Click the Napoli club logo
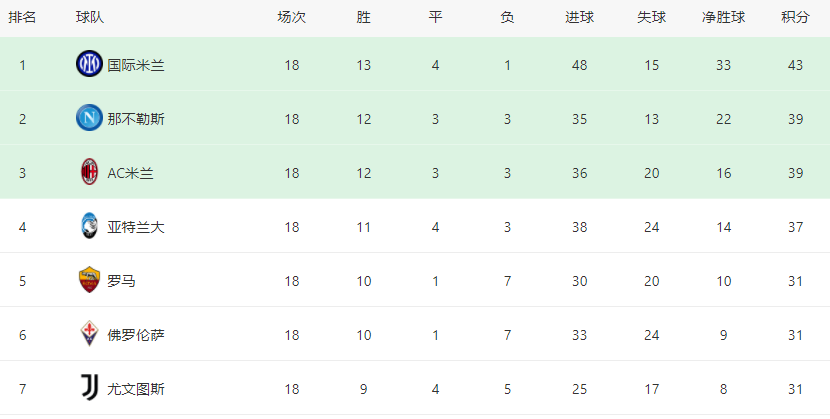 [x=89, y=118]
